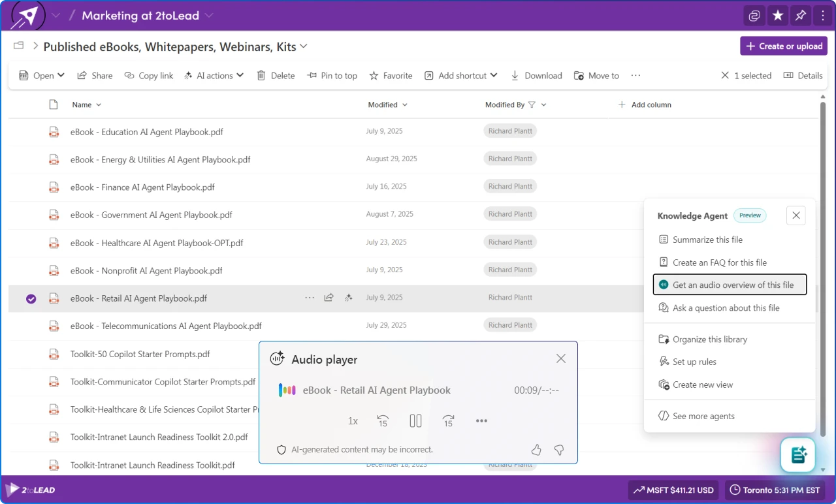Screen dimensions: 836x504
Task: Open more actions for Retail AI Agent Playbook row
Action: (310, 298)
